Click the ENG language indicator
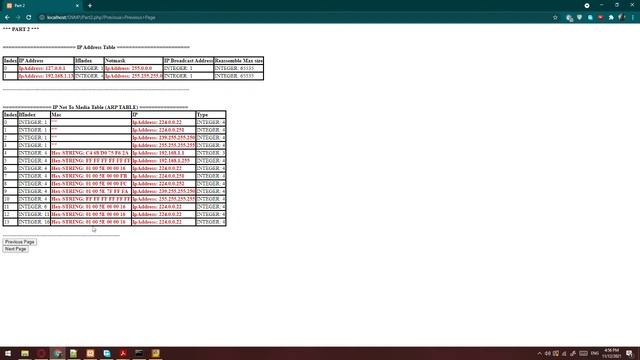 tap(595, 353)
